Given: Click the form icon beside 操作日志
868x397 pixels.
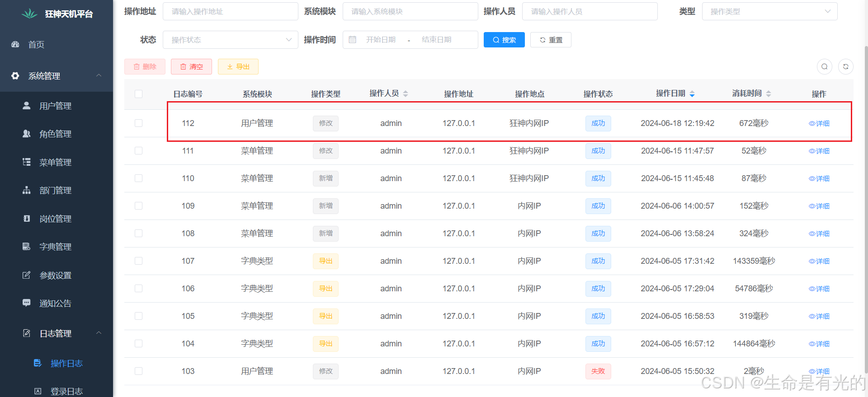Looking at the screenshot, I should 38,363.
